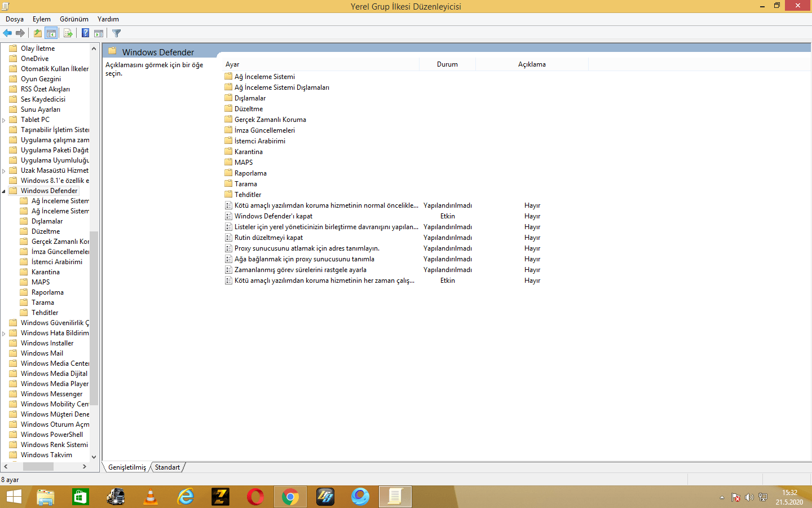The width and height of the screenshot is (812, 508).
Task: Open the volume speaker tray icon
Action: point(749,497)
